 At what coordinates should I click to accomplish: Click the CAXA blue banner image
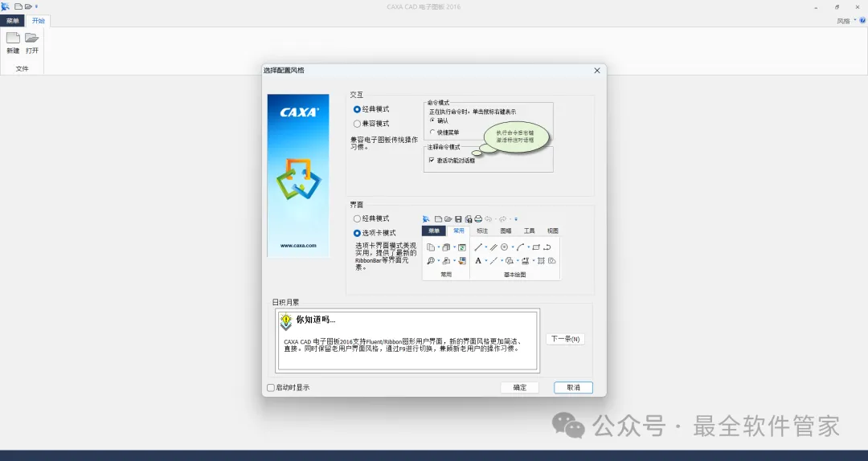point(298,175)
